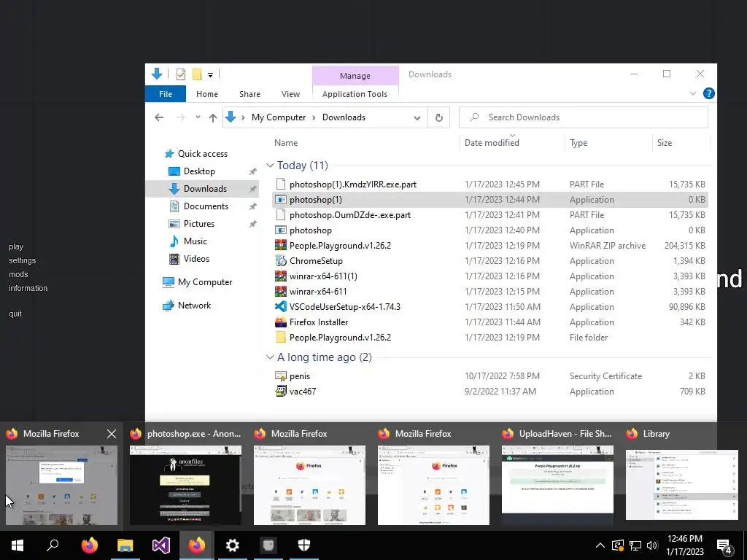Click play in the game menu
This screenshot has height=560, width=747.
[x=16, y=246]
